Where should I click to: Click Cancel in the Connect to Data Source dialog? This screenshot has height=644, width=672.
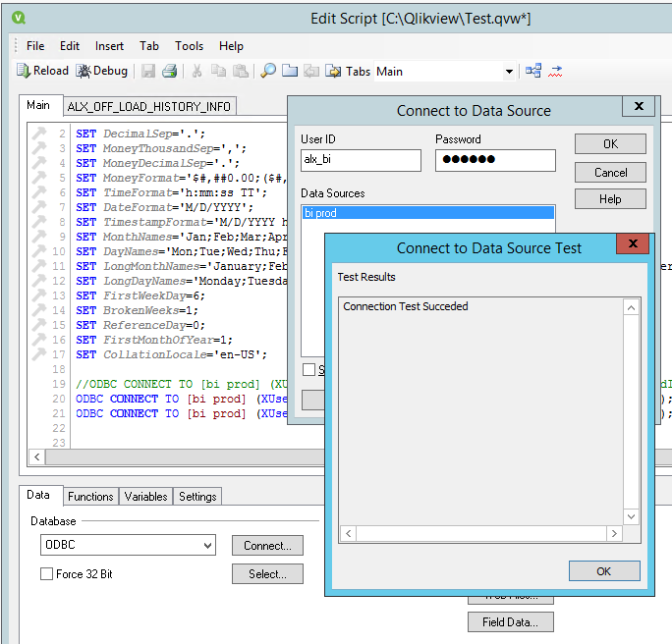coord(610,172)
